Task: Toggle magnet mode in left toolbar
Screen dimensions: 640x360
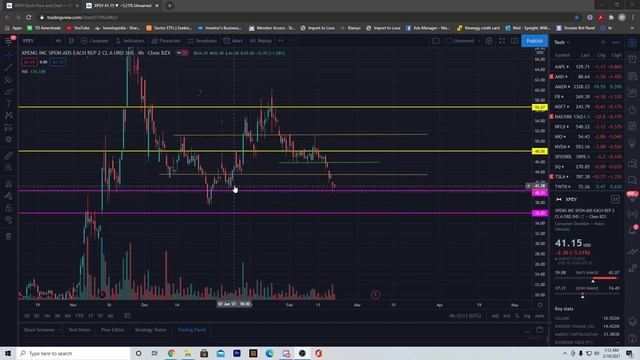Action: pos(8,184)
